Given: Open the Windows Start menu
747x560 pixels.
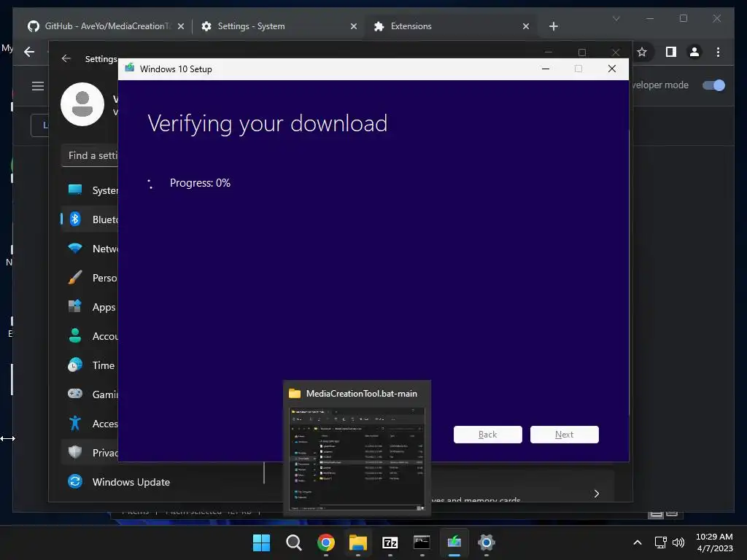Looking at the screenshot, I should click(261, 542).
